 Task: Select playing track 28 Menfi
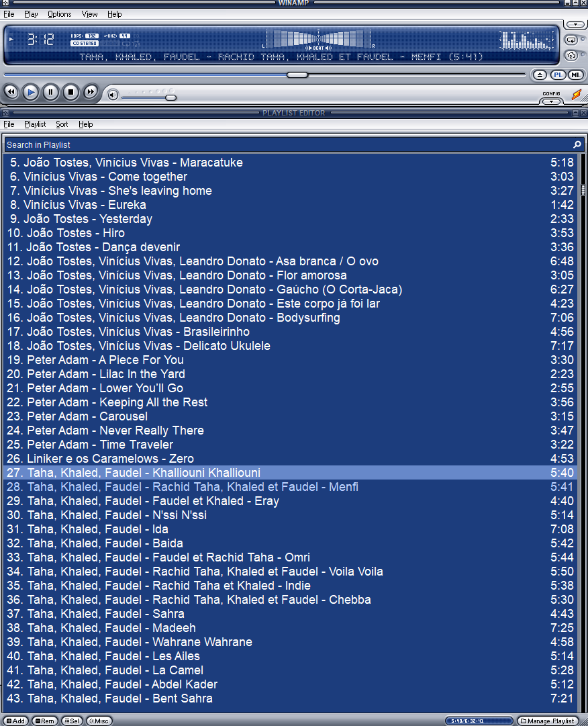coord(290,487)
